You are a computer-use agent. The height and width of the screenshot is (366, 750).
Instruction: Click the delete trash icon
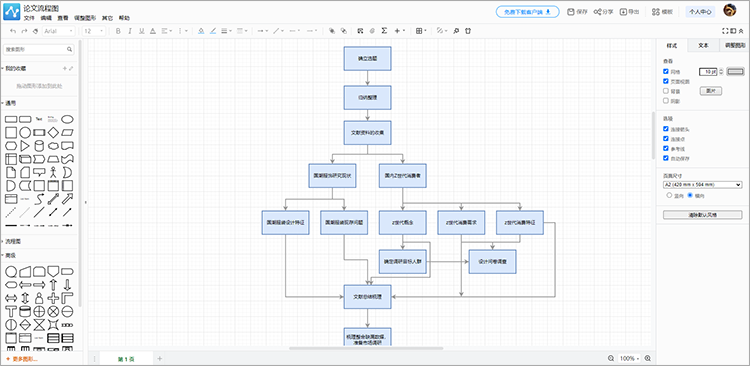pyautogui.click(x=468, y=31)
